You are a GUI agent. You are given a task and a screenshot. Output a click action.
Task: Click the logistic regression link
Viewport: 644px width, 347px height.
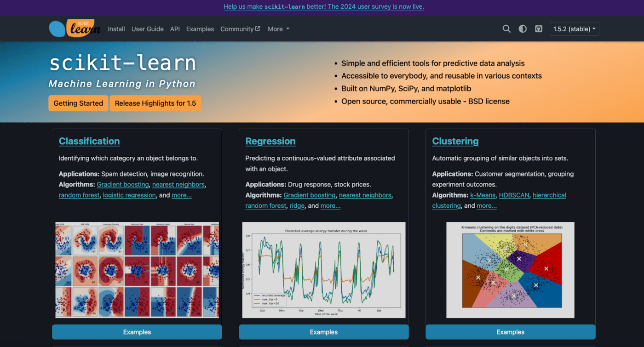click(x=129, y=195)
